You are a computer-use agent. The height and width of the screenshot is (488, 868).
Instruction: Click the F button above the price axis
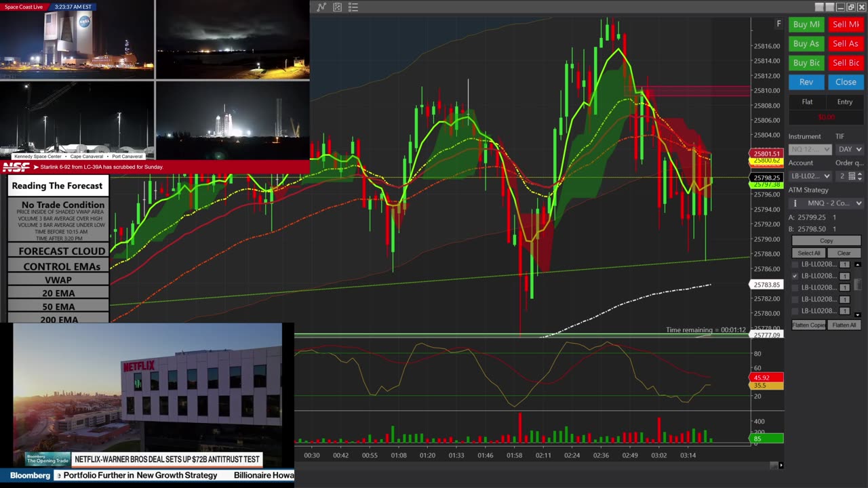click(x=778, y=24)
